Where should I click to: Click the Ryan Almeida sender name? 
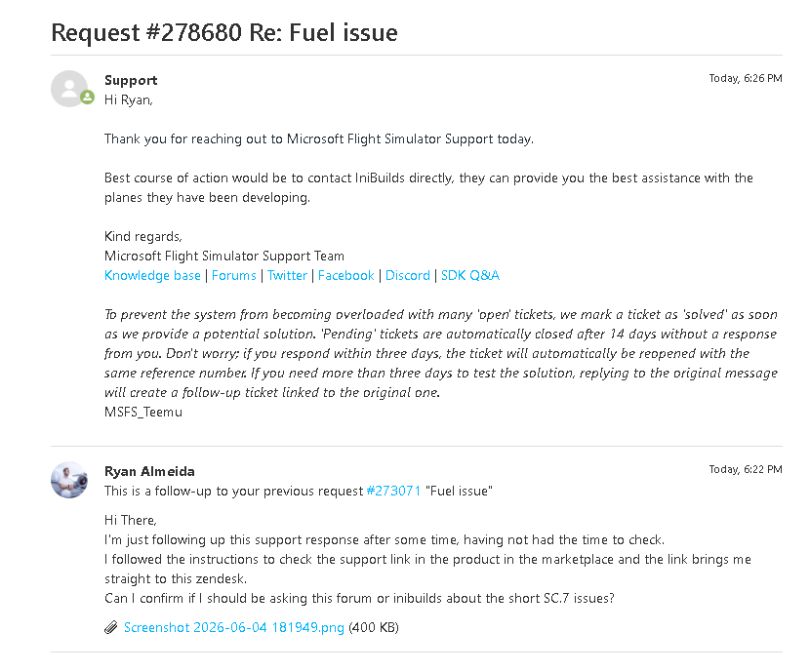tap(150, 471)
